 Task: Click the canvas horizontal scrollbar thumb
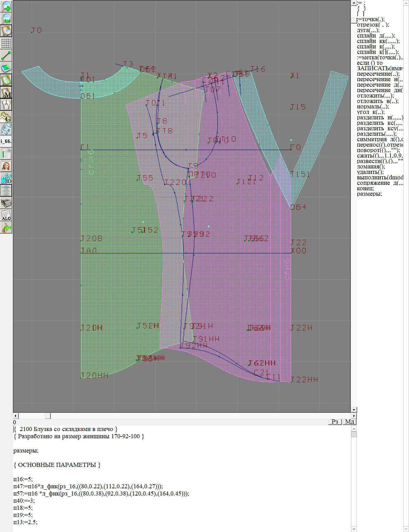pyautogui.click(x=48, y=416)
